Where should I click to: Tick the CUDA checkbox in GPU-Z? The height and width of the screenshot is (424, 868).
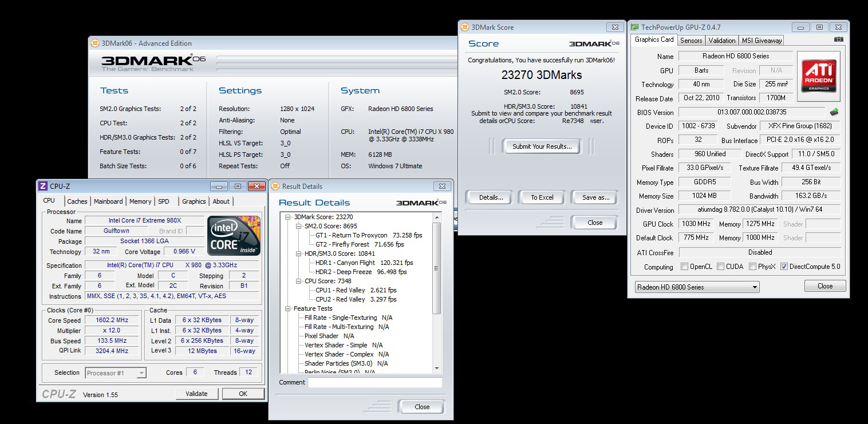pyautogui.click(x=720, y=267)
